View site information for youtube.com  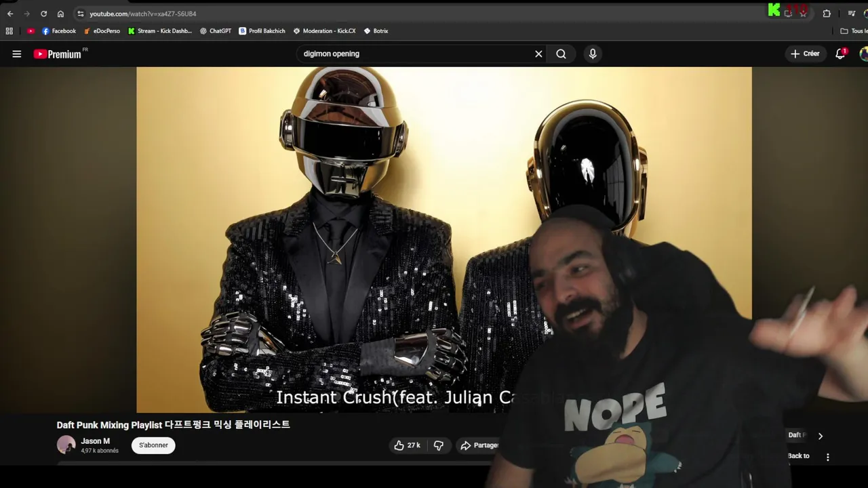(x=80, y=14)
